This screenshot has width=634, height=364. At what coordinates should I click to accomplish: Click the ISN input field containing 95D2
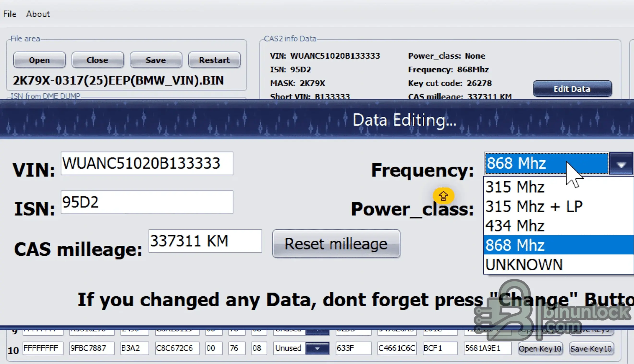coord(147,202)
